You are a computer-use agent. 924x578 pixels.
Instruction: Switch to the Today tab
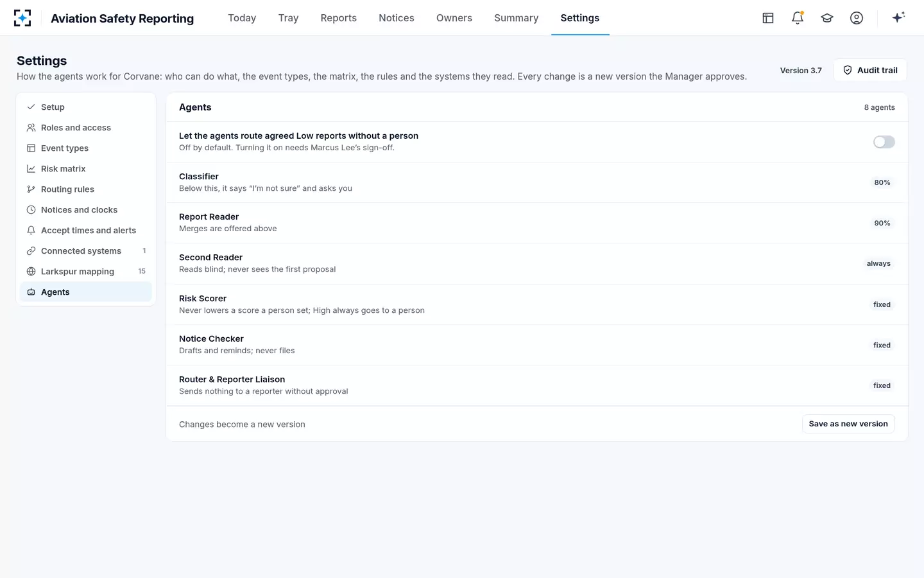coord(242,18)
